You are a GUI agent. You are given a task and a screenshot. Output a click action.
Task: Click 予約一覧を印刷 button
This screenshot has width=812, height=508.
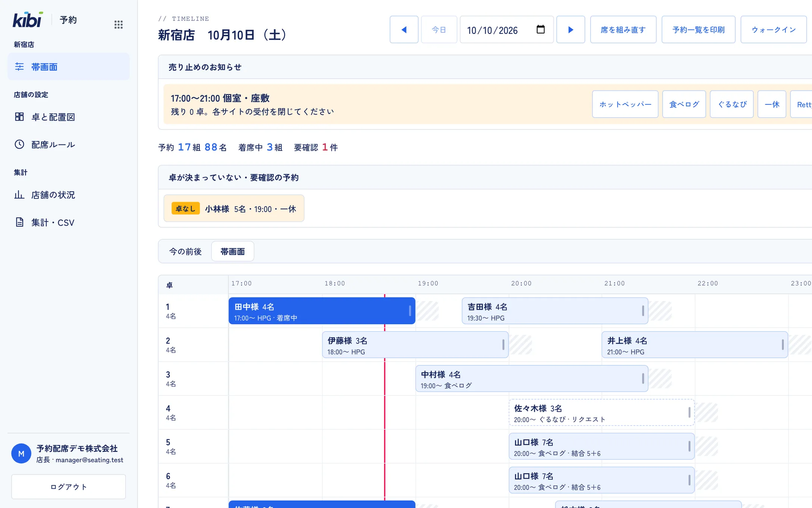tap(698, 29)
